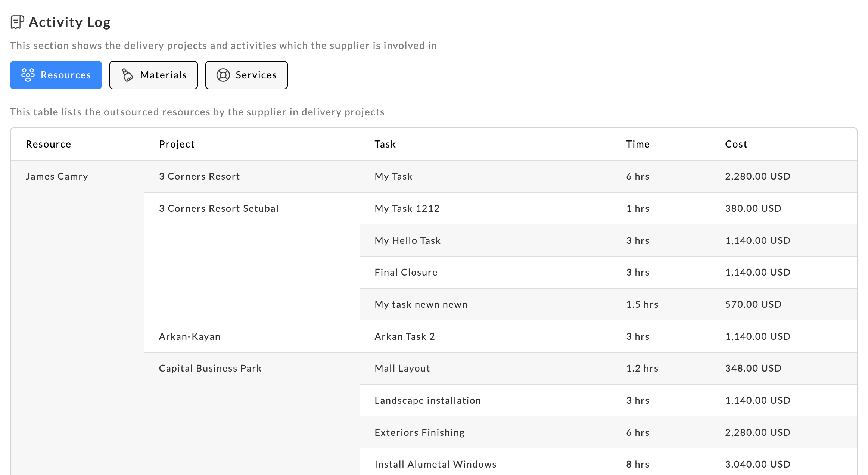Select the My Hello Task row
This screenshot has height=475, width=868.
408,240
